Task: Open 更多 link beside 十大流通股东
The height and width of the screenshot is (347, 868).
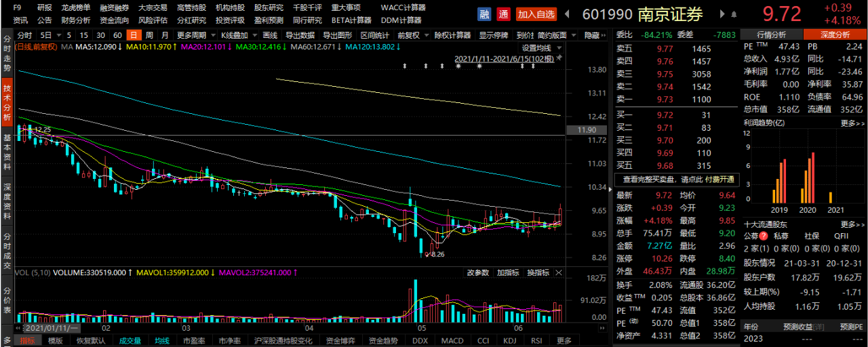Action: [x=852, y=224]
